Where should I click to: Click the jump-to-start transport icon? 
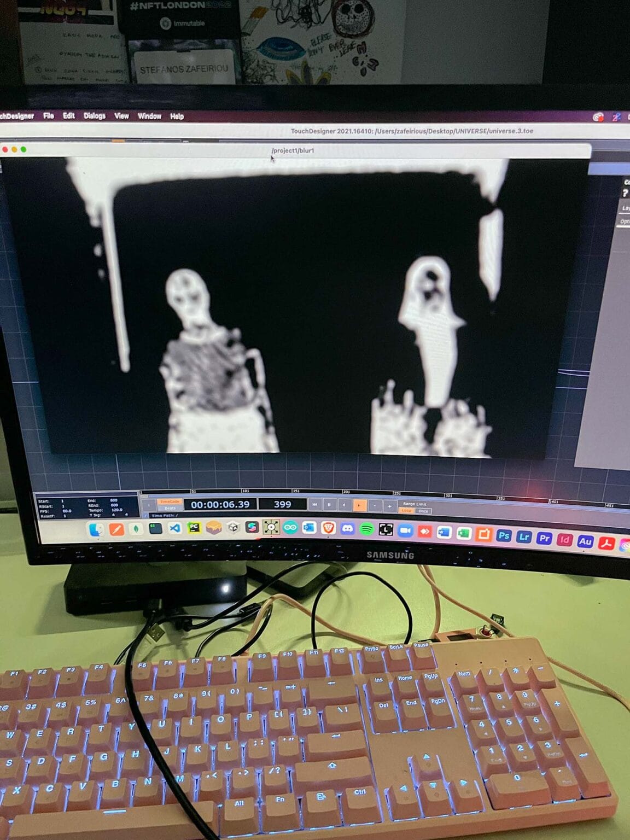[x=316, y=504]
